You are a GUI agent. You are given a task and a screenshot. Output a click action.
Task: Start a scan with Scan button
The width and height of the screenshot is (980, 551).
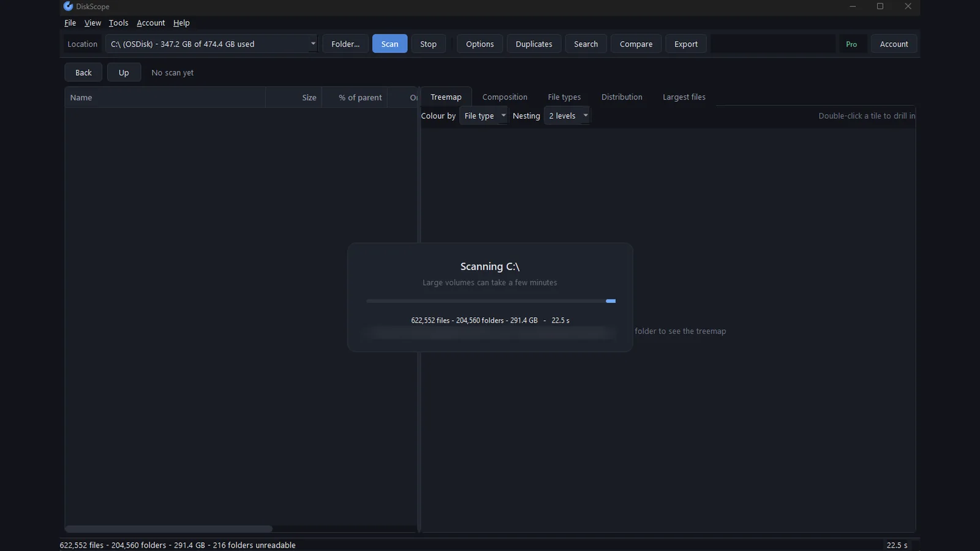tap(390, 44)
